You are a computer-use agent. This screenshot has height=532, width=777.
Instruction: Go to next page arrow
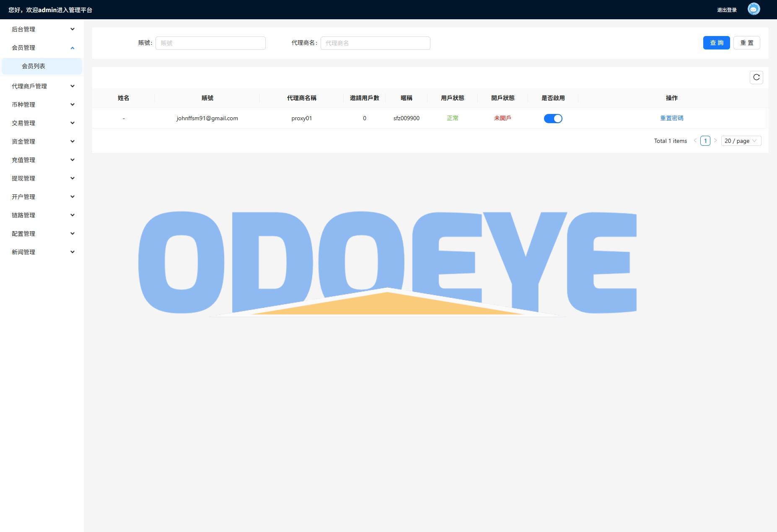coord(715,141)
